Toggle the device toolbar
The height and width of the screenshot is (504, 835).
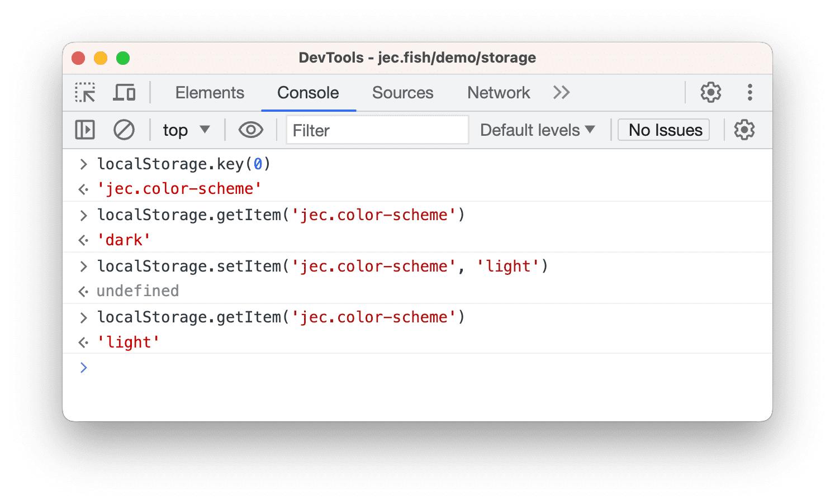click(x=124, y=92)
